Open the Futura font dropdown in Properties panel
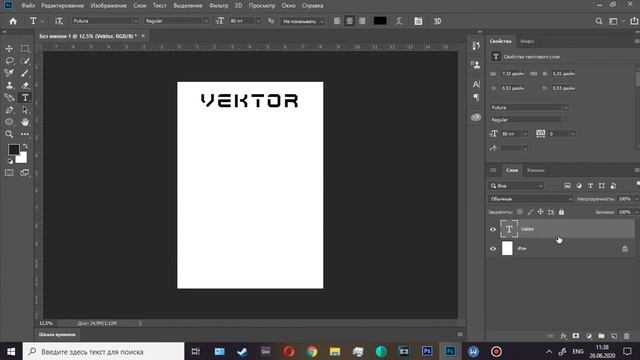This screenshot has width=640, height=360. tap(566, 108)
